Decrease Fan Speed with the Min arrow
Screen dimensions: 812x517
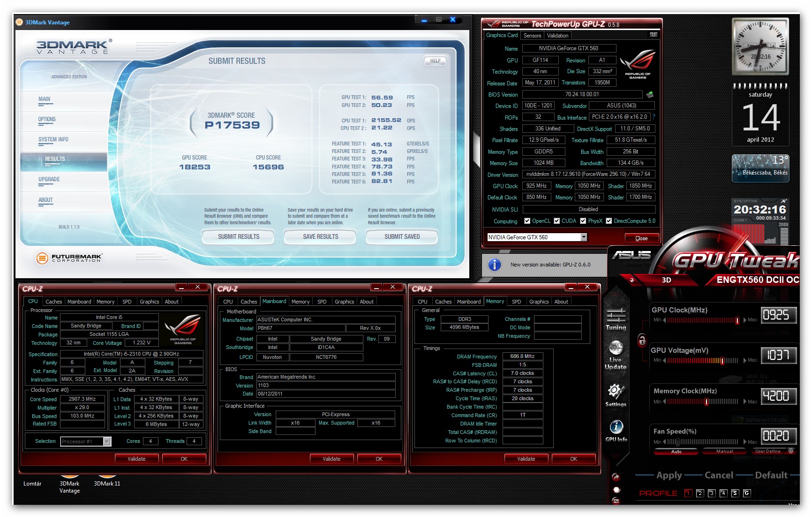point(664,442)
